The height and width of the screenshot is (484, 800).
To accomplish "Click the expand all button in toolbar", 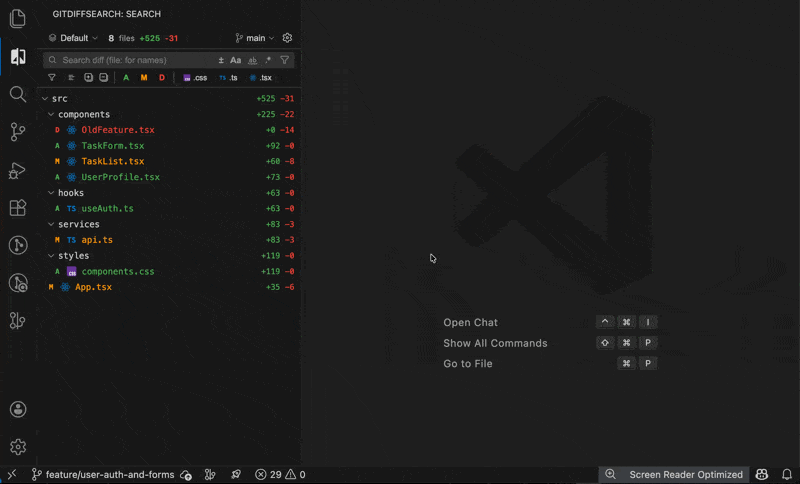I will tap(88, 77).
